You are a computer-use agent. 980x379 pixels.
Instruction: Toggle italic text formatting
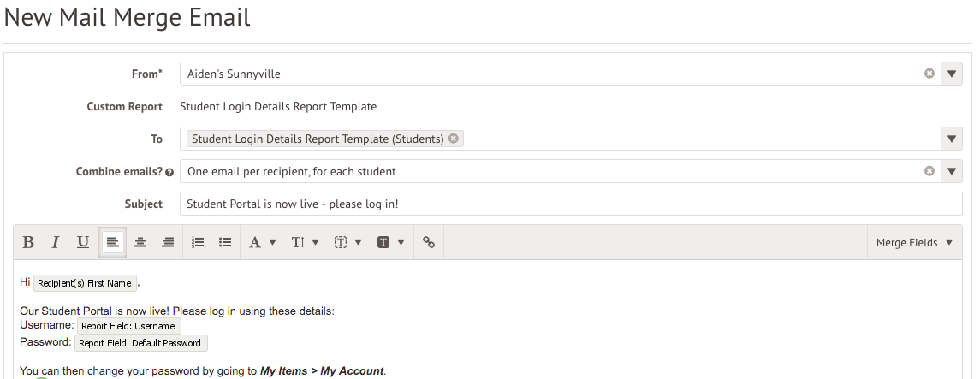click(x=56, y=243)
